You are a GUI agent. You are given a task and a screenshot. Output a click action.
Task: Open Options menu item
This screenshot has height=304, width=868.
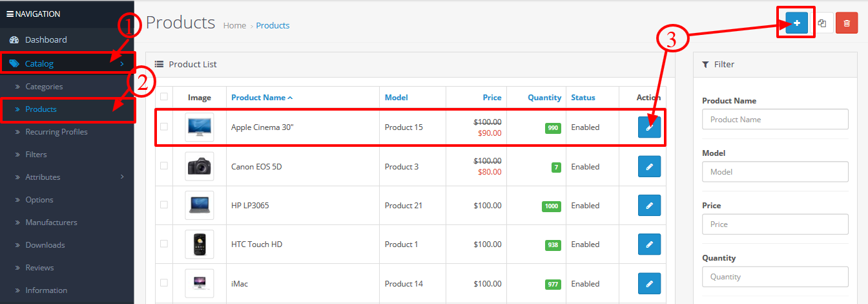pos(39,200)
